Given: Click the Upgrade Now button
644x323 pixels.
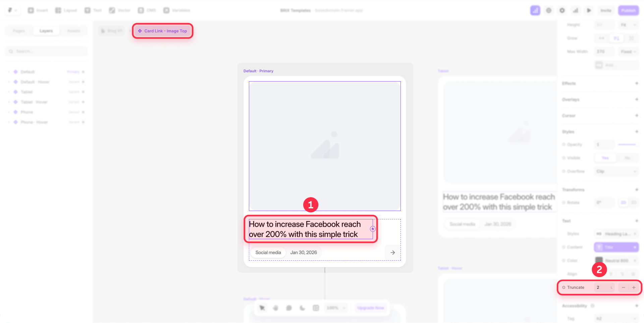Looking at the screenshot, I should 370,308.
